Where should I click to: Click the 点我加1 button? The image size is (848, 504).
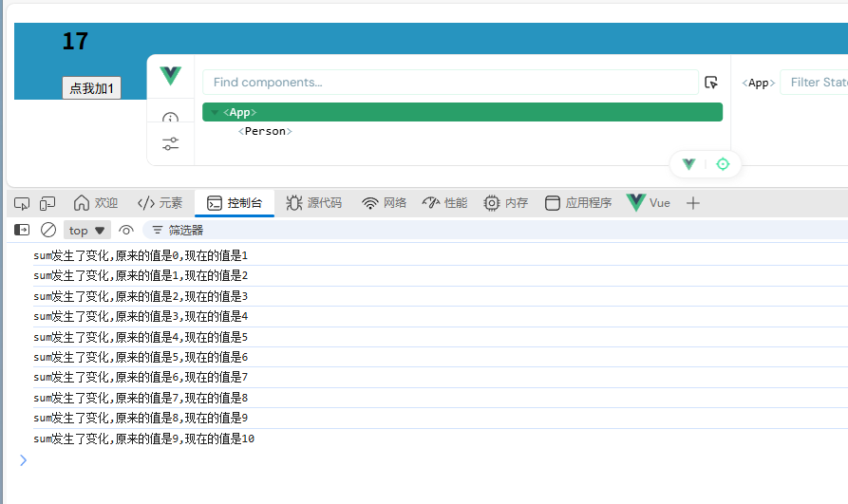tap(91, 87)
